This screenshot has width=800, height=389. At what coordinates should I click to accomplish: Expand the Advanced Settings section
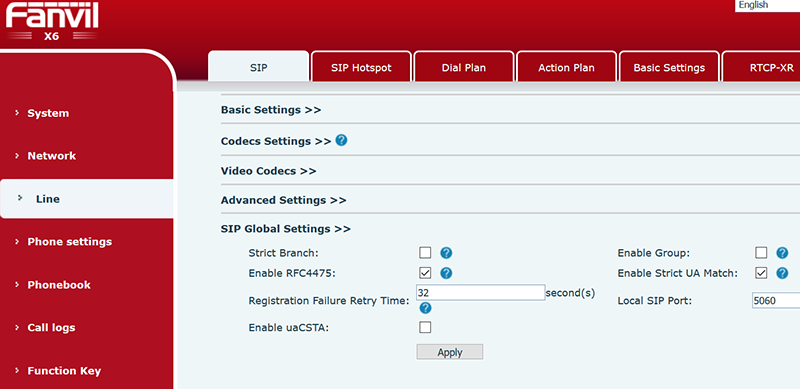tap(284, 200)
